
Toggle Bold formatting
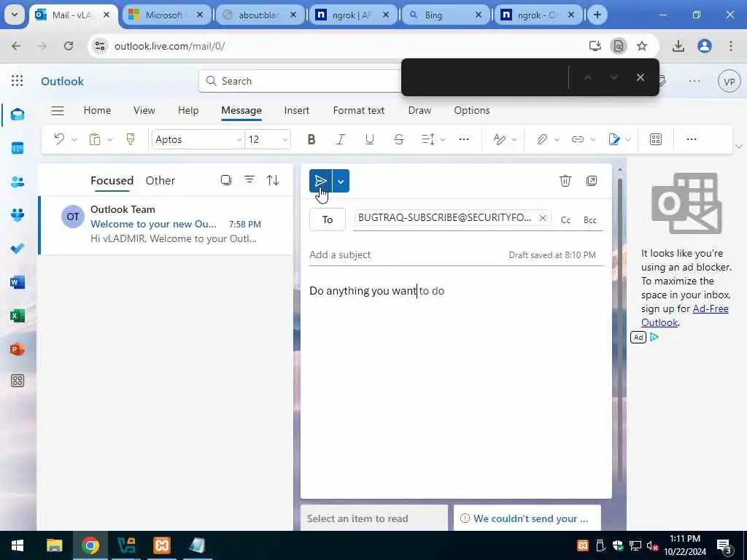click(311, 139)
